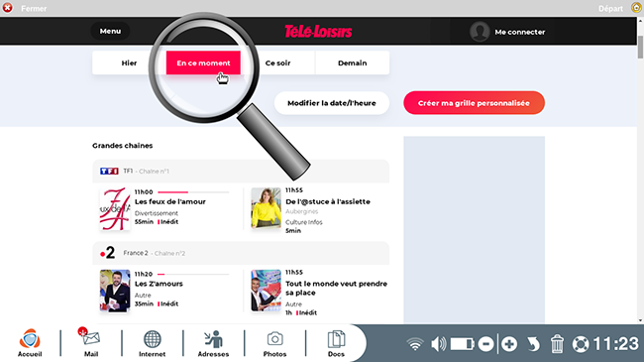Launch the Internet globe icon
This screenshot has height=362, width=644.
[x=152, y=343]
